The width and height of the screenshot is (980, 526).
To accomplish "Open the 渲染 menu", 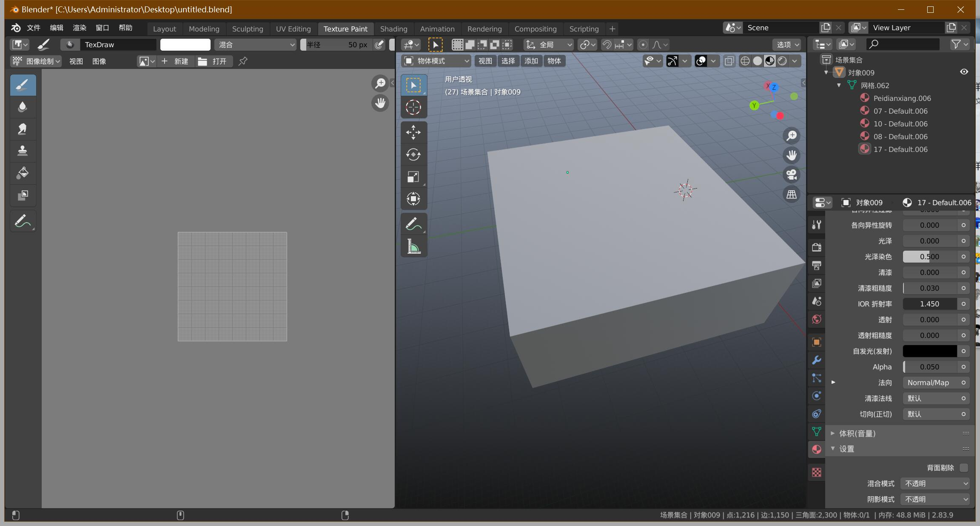I will (x=79, y=28).
